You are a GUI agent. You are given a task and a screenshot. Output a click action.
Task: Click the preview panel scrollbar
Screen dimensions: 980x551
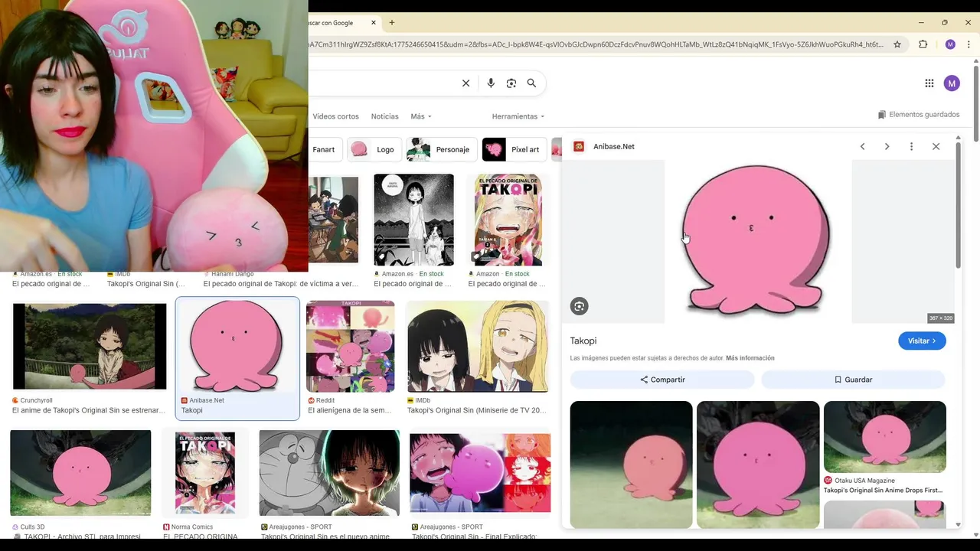pos(958,205)
